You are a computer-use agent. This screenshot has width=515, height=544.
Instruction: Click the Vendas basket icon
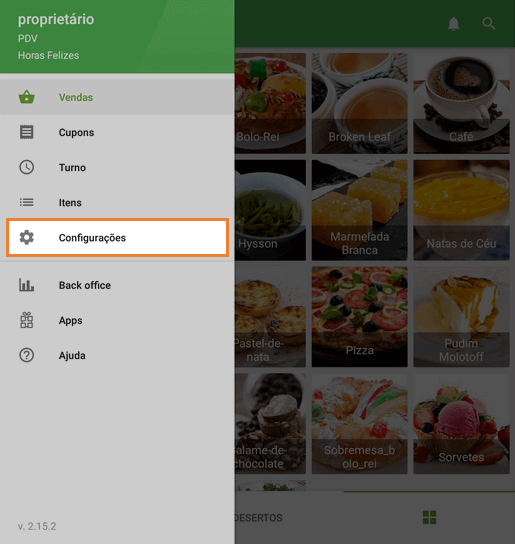26,97
